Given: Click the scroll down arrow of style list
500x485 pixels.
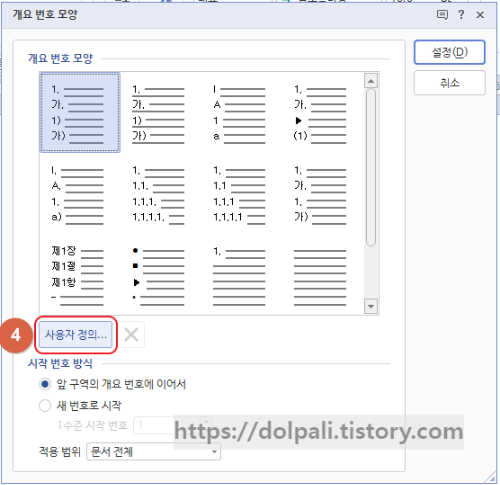Looking at the screenshot, I should (371, 306).
